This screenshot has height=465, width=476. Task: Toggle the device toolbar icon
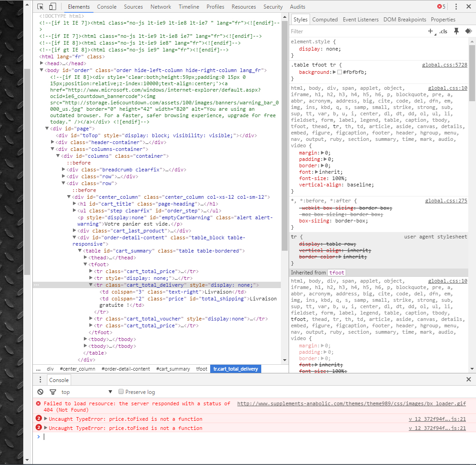click(52, 7)
